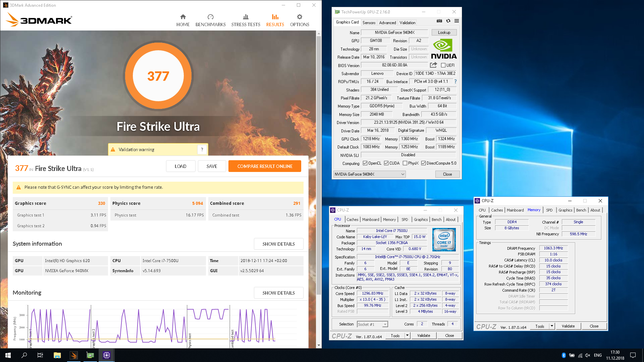Switch to GPU-Z taskbar icon
Viewport: 644px width, 362px height.
point(90,355)
